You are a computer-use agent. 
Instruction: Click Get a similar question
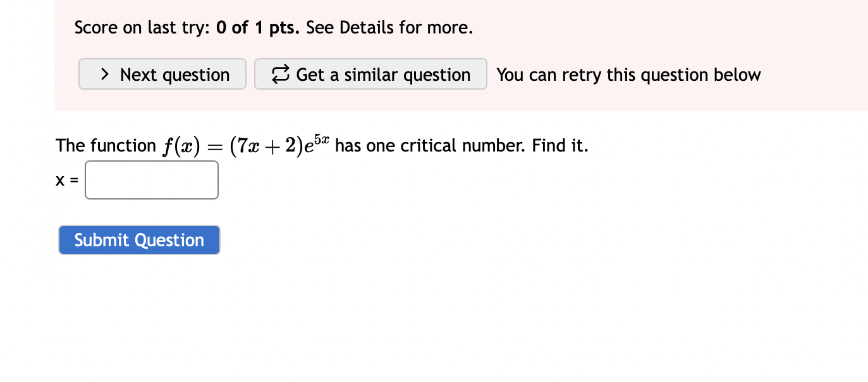tap(370, 74)
